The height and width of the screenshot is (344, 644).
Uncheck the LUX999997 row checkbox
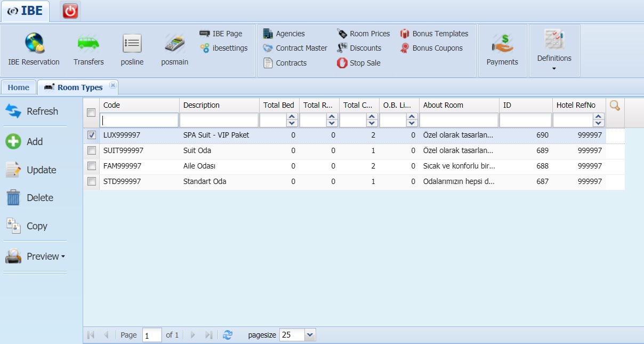(x=91, y=135)
